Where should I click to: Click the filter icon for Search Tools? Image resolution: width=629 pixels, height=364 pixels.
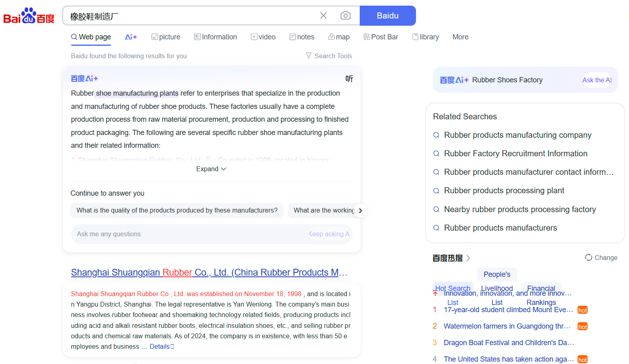(308, 56)
